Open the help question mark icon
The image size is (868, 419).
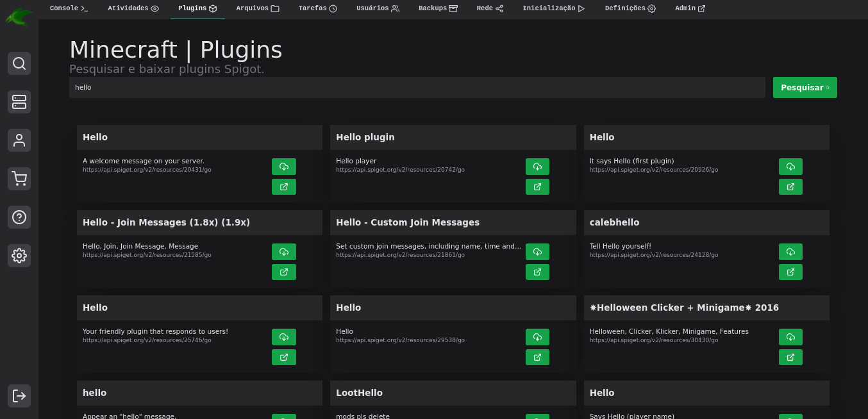tap(19, 217)
